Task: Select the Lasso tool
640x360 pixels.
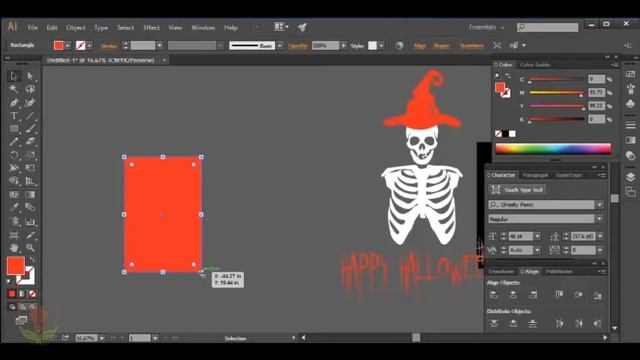Action: (x=30, y=89)
